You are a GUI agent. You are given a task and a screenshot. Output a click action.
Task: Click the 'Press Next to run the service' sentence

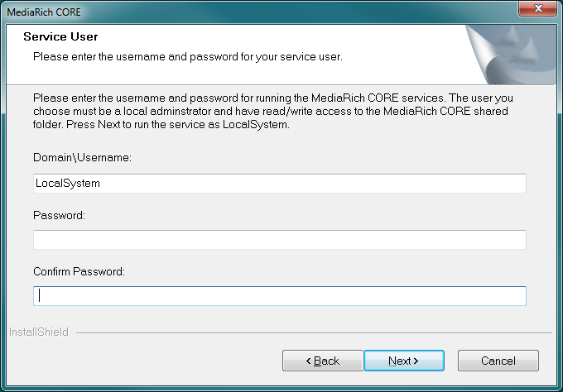click(178, 124)
